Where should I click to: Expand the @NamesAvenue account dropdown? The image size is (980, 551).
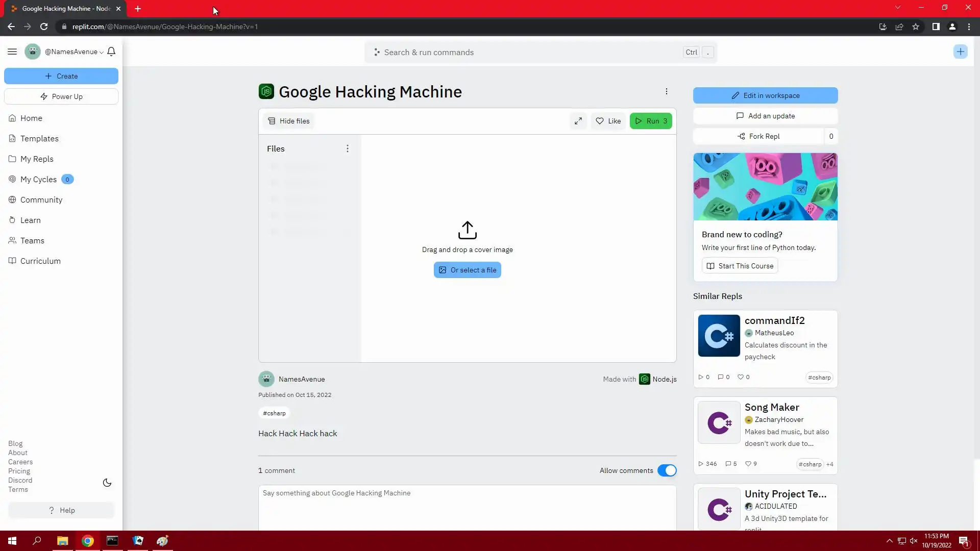[73, 52]
